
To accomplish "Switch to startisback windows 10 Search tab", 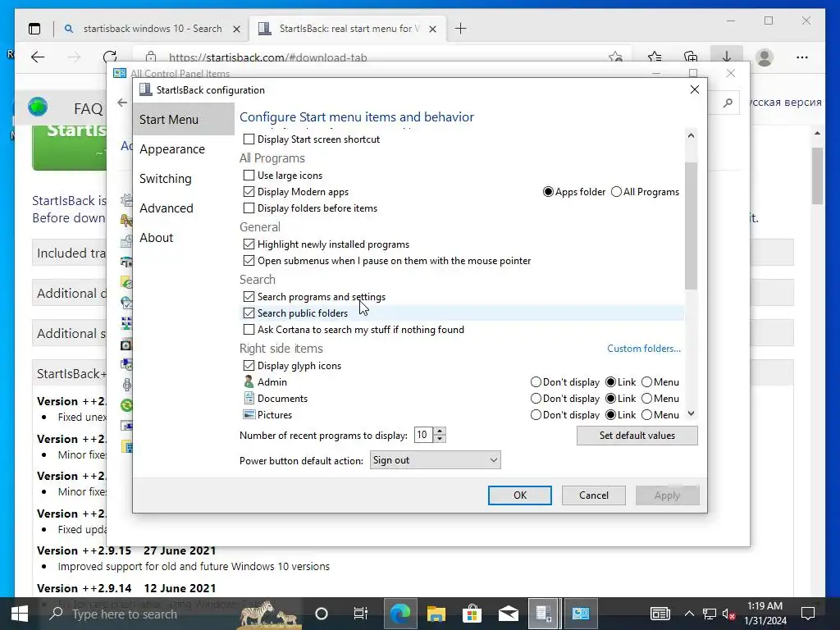I will [152, 29].
